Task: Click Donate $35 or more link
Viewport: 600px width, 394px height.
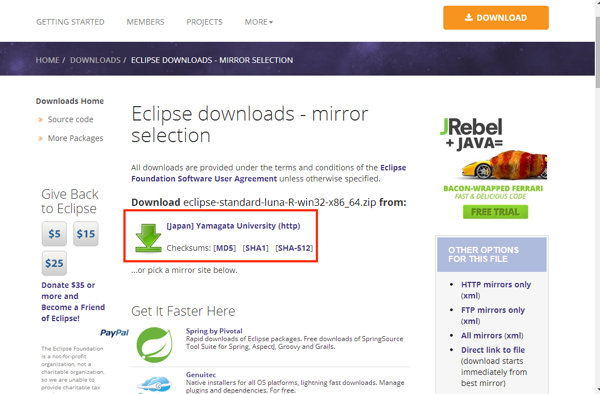Action: coord(73,301)
